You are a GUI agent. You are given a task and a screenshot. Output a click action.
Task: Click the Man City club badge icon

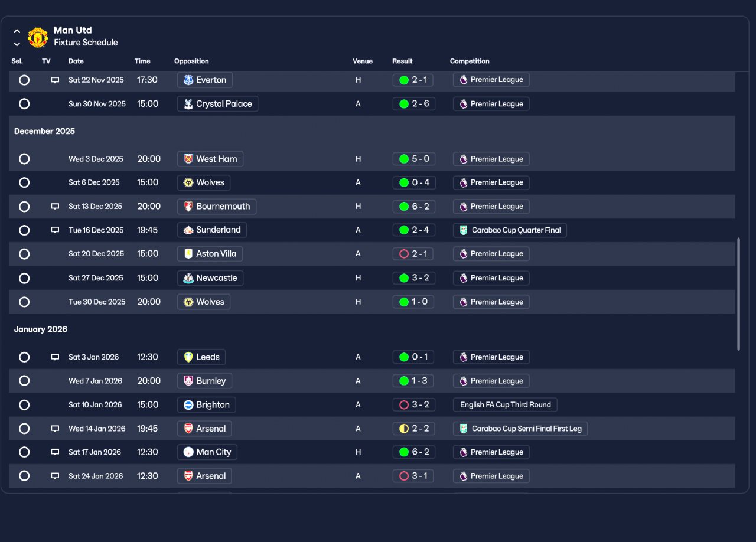188,452
